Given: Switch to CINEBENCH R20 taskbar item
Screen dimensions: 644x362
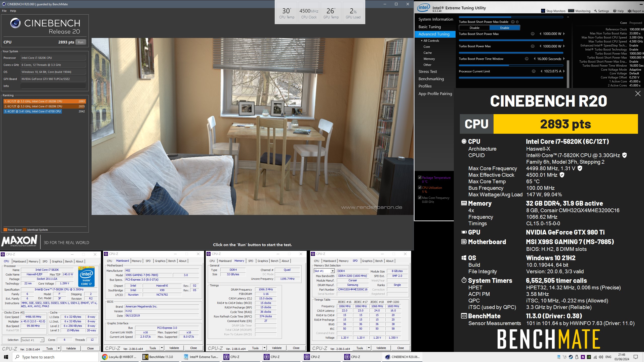Looking at the screenshot, I should [x=403, y=357].
